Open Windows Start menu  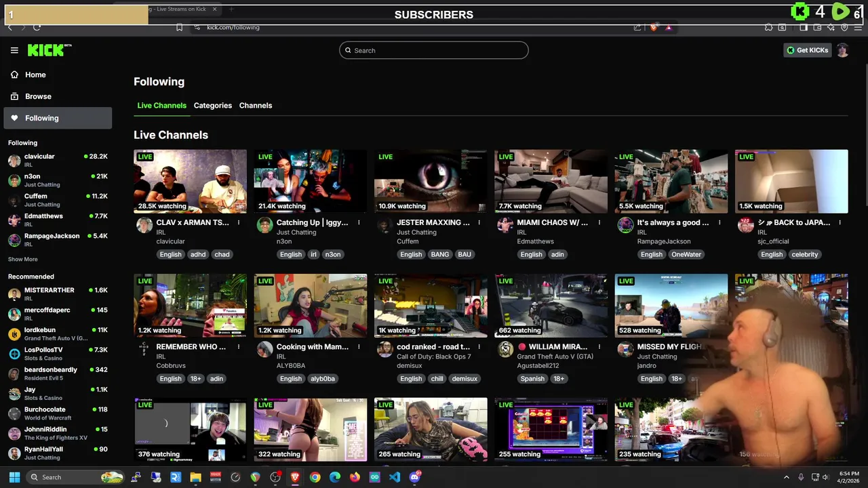[x=14, y=477]
